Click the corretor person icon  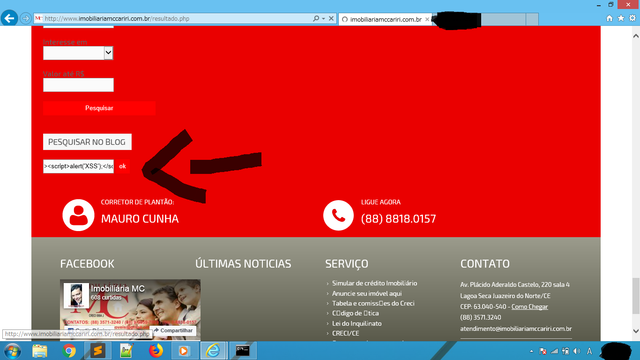78,215
